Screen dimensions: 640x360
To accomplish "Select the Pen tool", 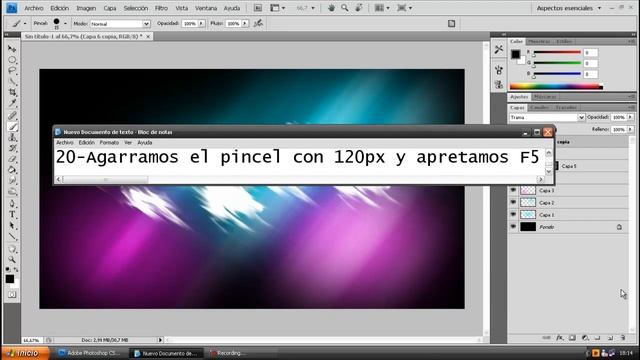I will pos(12,203).
